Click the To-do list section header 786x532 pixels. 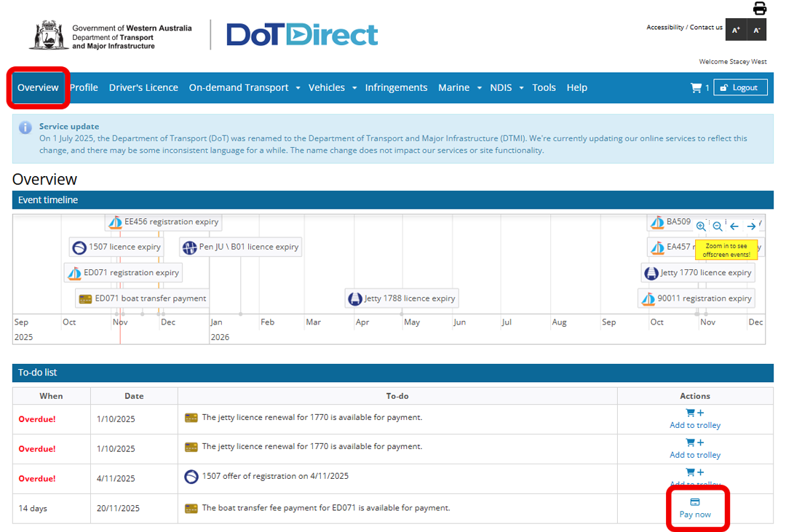pyautogui.click(x=392, y=373)
